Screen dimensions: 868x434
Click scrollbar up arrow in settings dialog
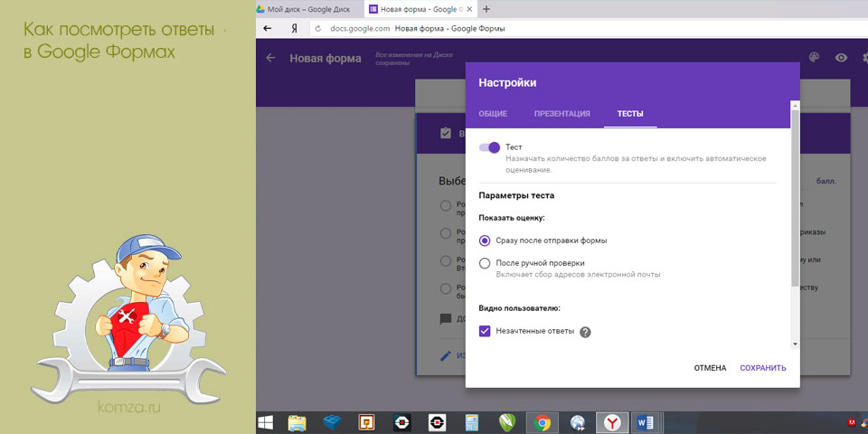pyautogui.click(x=795, y=105)
